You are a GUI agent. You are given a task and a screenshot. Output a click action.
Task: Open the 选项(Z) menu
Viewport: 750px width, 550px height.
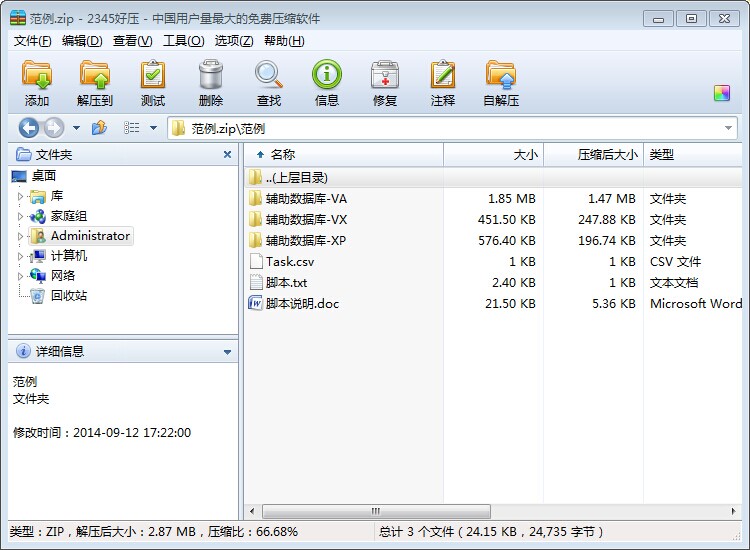click(234, 41)
